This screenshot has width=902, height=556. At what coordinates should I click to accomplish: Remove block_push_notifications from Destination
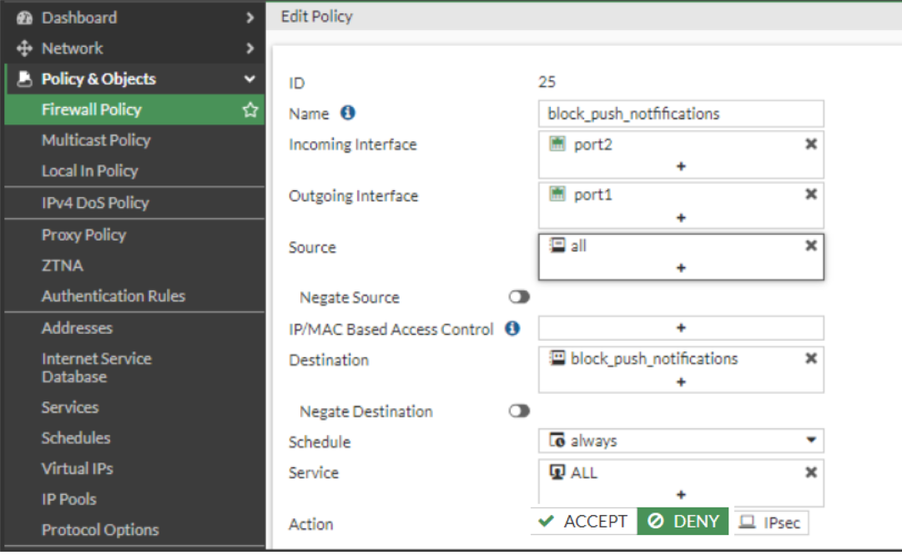tap(811, 358)
